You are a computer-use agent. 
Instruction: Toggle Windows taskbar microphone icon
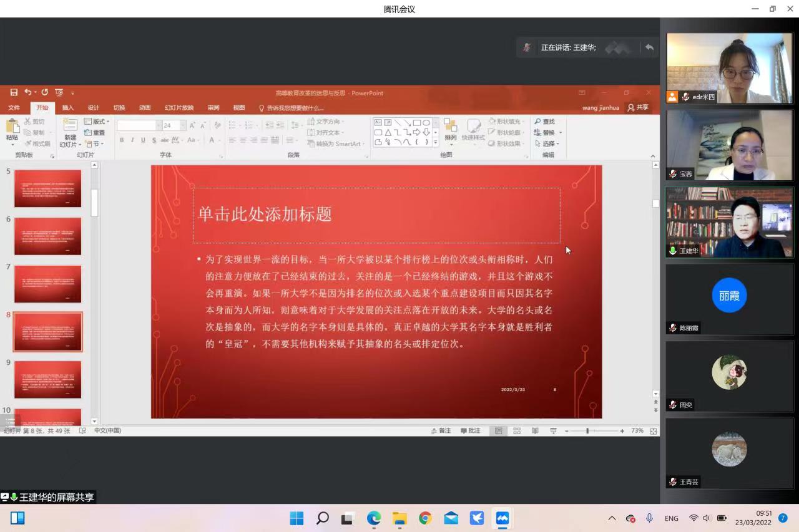pos(649,518)
